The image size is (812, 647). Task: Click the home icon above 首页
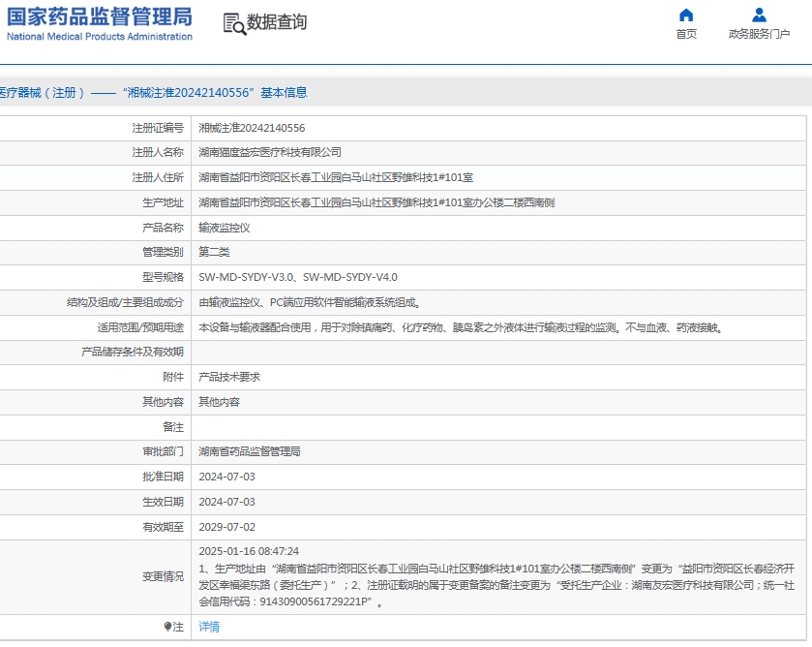pos(686,15)
